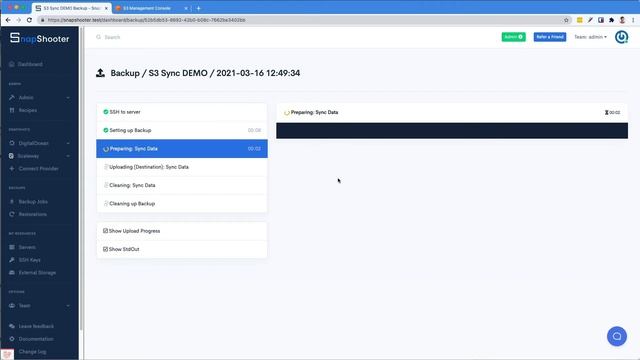640x360 pixels.
Task: Click the SSH Keys key icon
Action: pos(11,260)
